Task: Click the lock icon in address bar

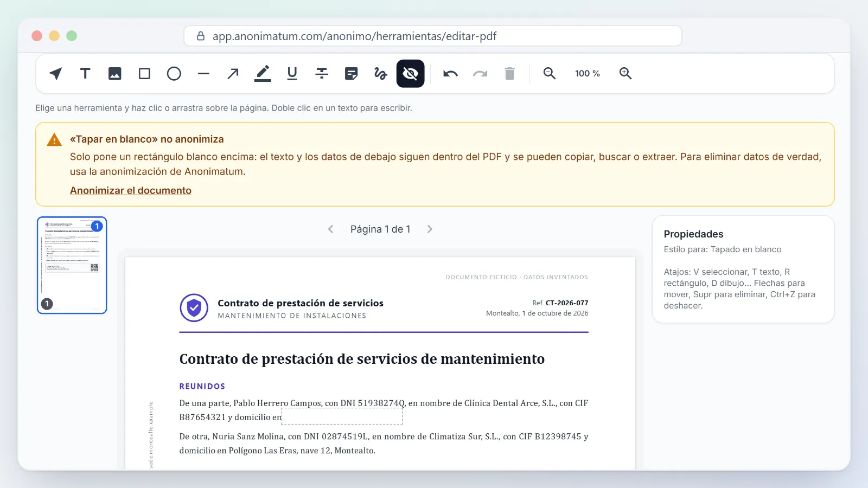Action: pos(201,36)
